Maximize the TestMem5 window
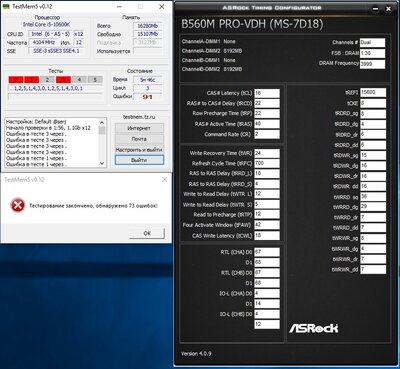 [140, 7]
